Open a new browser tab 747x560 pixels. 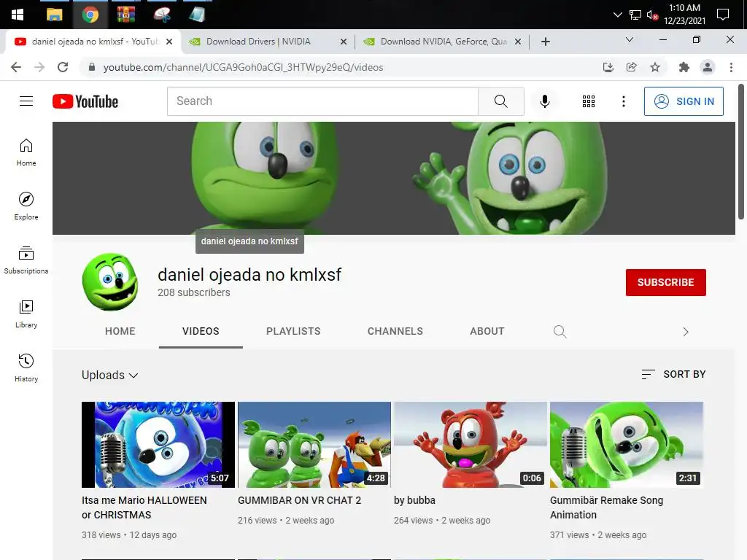click(x=546, y=42)
